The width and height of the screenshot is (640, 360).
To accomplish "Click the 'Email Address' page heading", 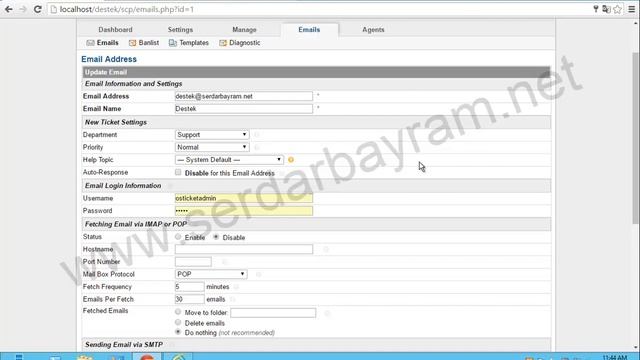I will click(109, 59).
